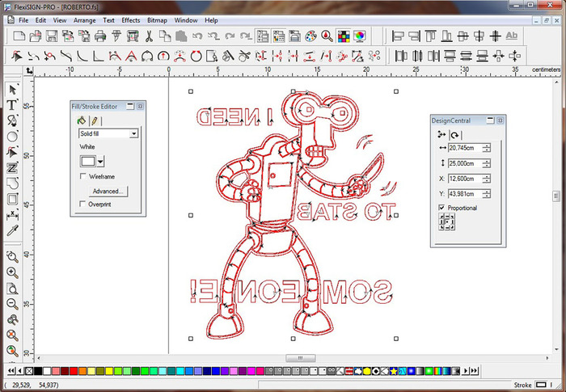The height and width of the screenshot is (392, 566).
Task: Turn on the Overprint checkbox
Action: coord(83,204)
